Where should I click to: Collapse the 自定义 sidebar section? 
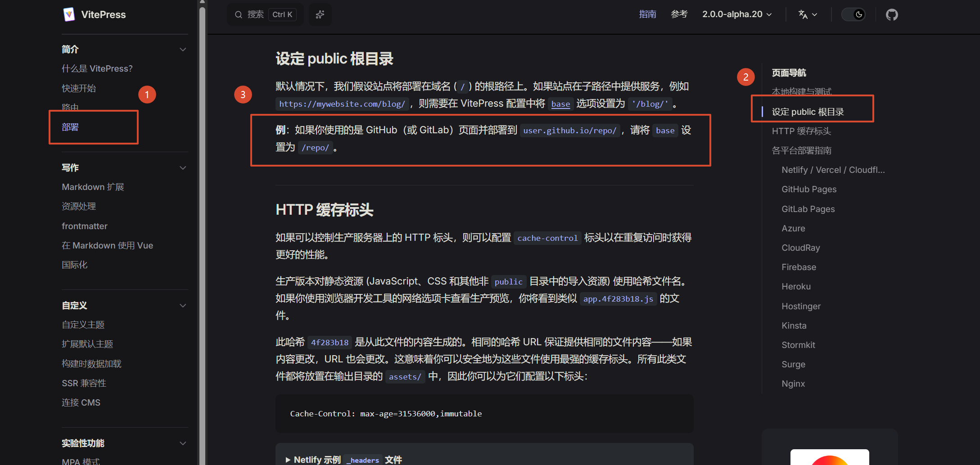(183, 306)
